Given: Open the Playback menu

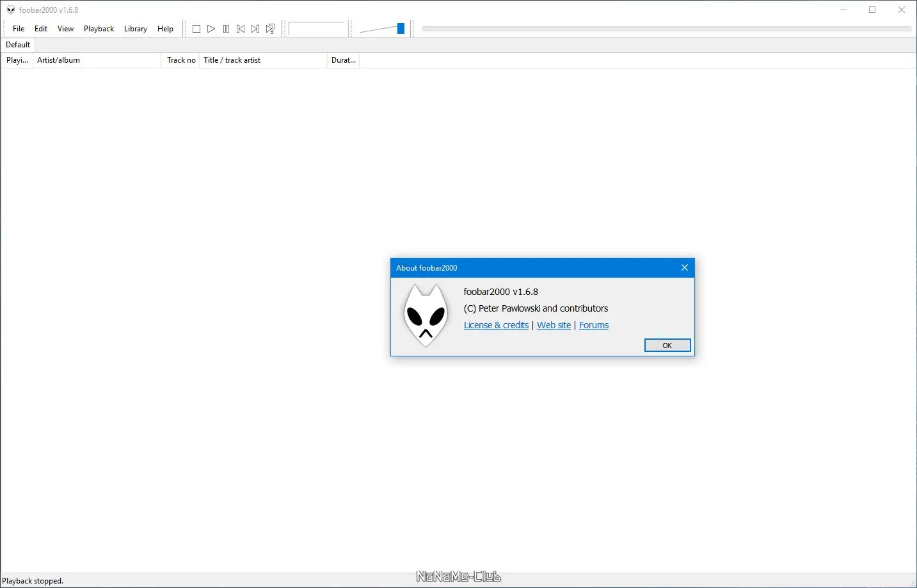Looking at the screenshot, I should click(x=99, y=29).
